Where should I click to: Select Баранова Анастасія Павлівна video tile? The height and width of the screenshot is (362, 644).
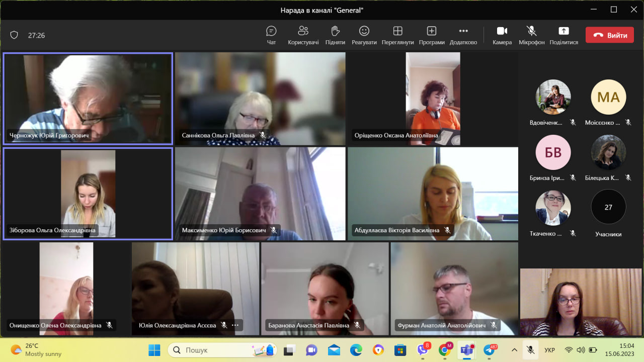click(325, 289)
